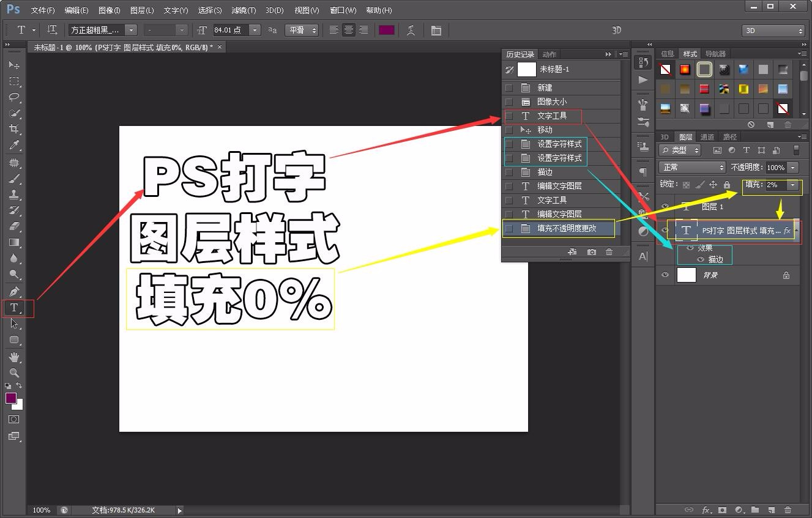Open the blend mode 正常 dropdown
The image size is (812, 518).
(x=692, y=168)
